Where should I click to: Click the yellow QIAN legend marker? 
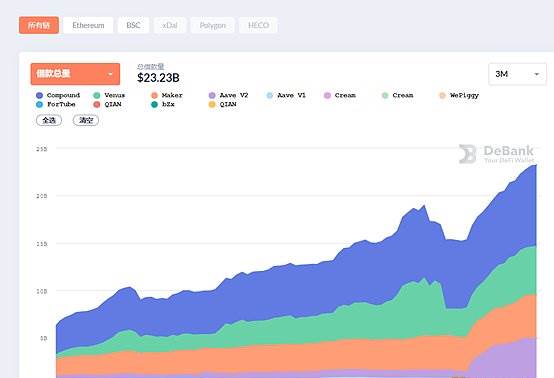(212, 105)
